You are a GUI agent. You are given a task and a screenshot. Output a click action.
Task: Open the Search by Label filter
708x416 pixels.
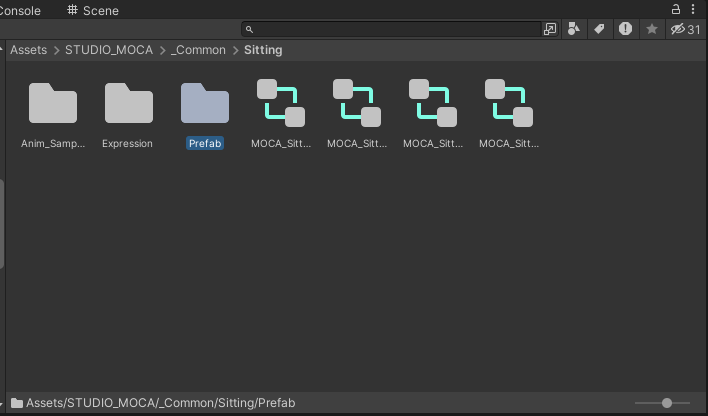point(600,30)
